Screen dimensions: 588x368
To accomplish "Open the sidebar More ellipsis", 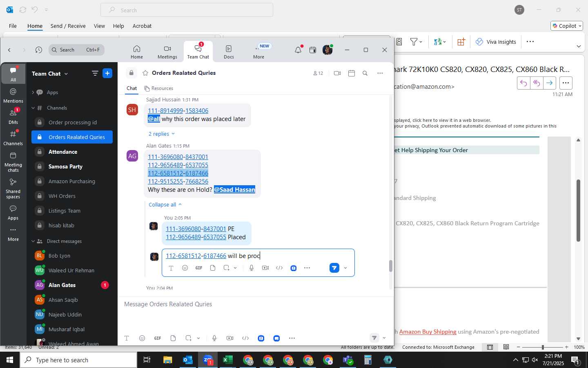I will point(13,234).
